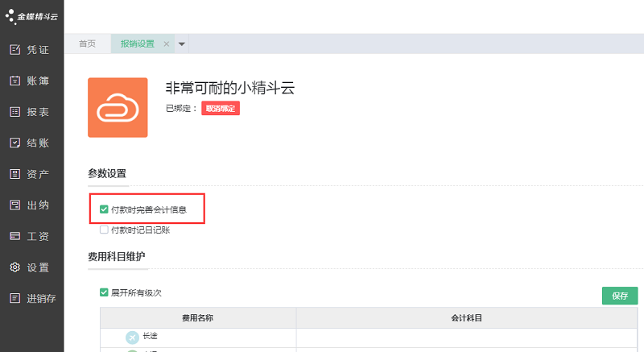
Task: Open the 设置 gear icon
Action: point(14,267)
